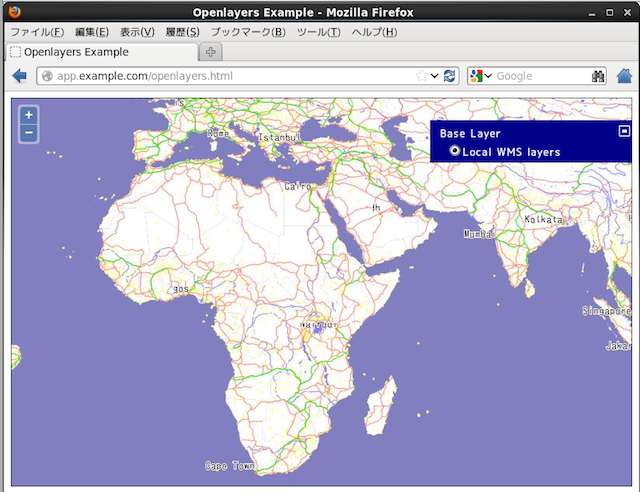This screenshot has height=492, width=640.
Task: Click the map zoom out minus button
Action: coord(29,133)
